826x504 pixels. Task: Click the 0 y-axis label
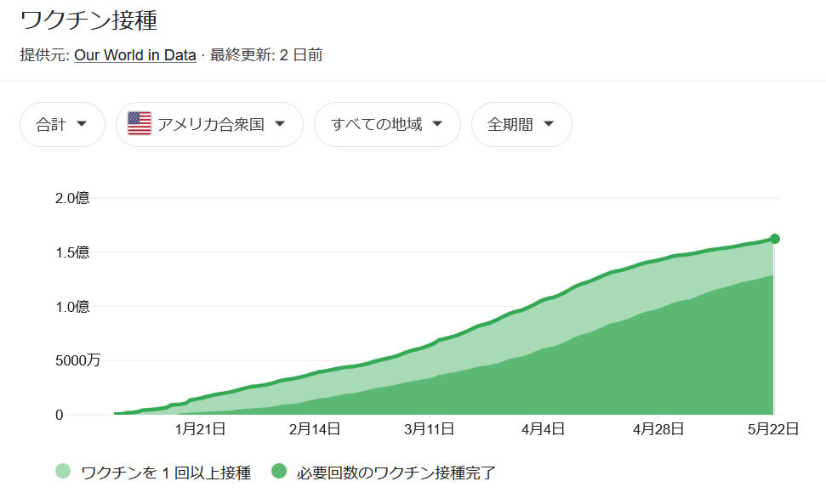[59, 415]
